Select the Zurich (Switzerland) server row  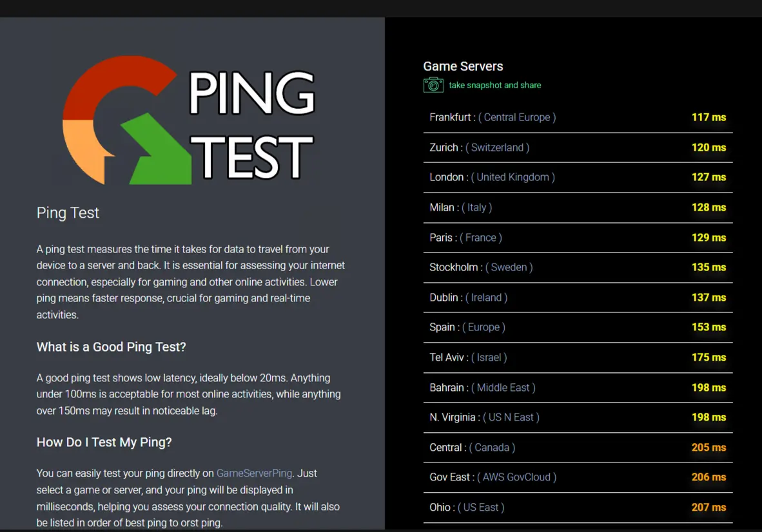[578, 147]
